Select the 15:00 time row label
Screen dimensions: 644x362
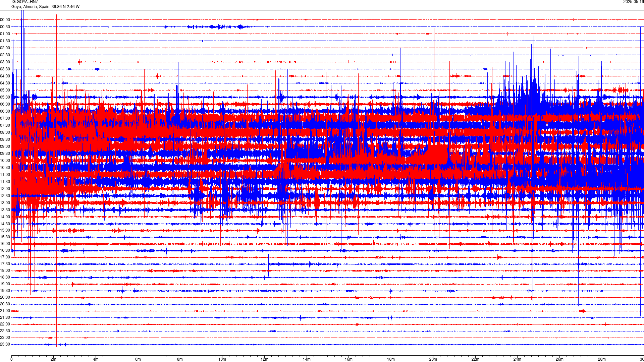click(5, 230)
